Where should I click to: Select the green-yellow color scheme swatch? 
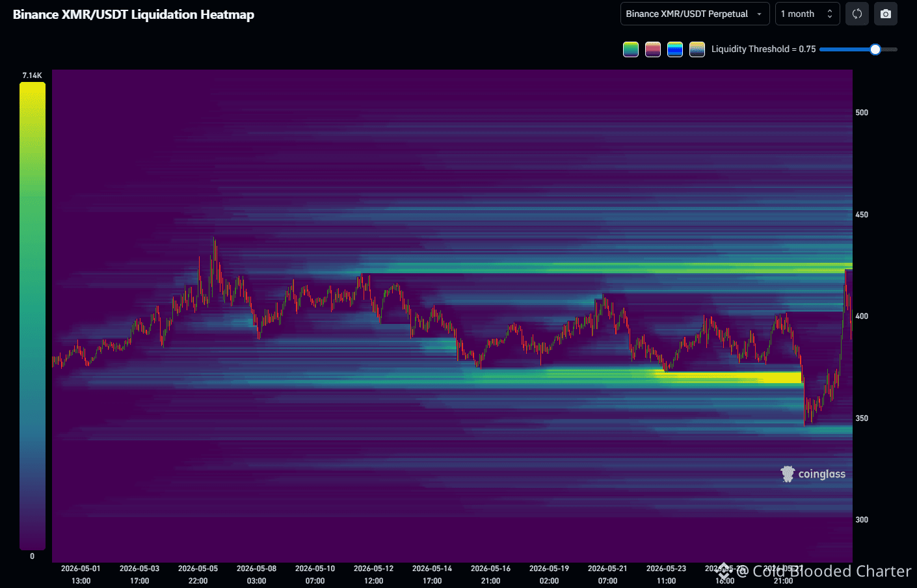pyautogui.click(x=631, y=49)
